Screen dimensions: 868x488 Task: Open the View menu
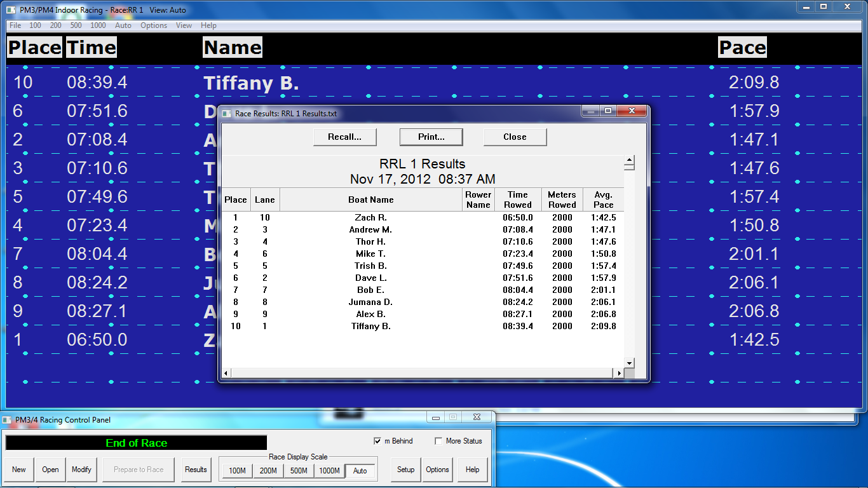(184, 25)
